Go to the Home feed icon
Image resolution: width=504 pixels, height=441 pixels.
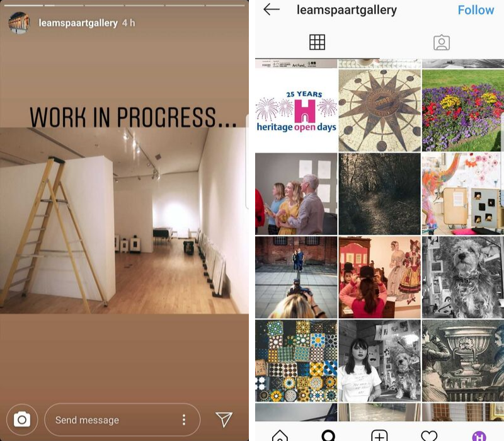pyautogui.click(x=280, y=436)
